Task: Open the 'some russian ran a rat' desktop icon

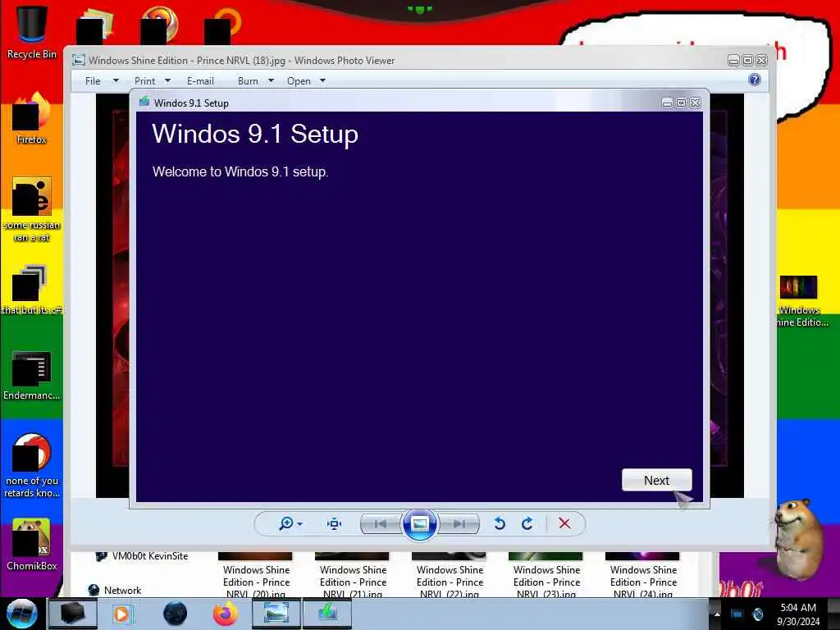Action: tap(32, 209)
